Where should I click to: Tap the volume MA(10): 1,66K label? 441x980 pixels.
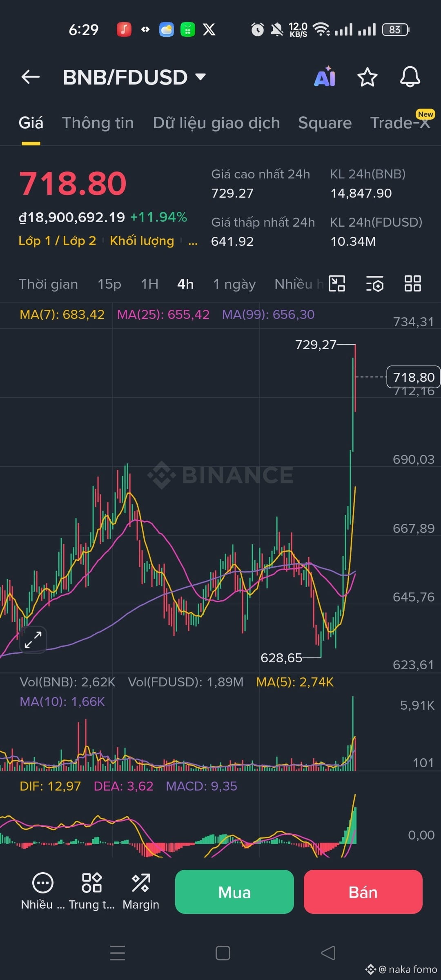[62, 702]
